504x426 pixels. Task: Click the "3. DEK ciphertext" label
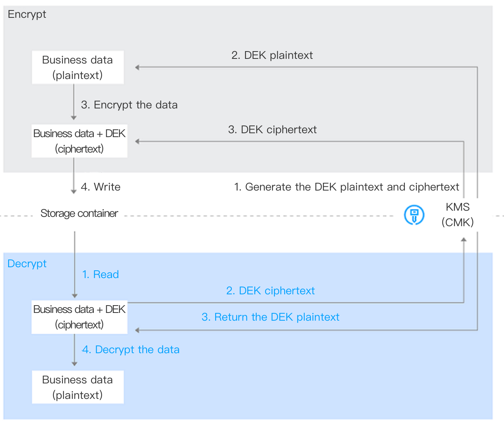click(x=272, y=130)
